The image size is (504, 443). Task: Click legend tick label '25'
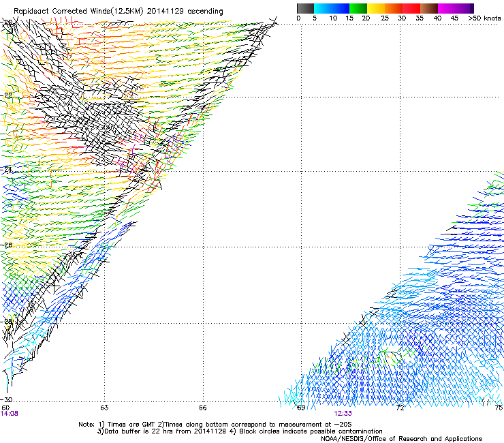[x=385, y=18]
